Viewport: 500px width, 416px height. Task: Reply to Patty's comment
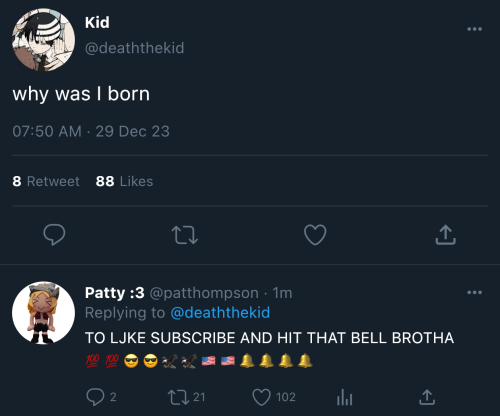95,397
